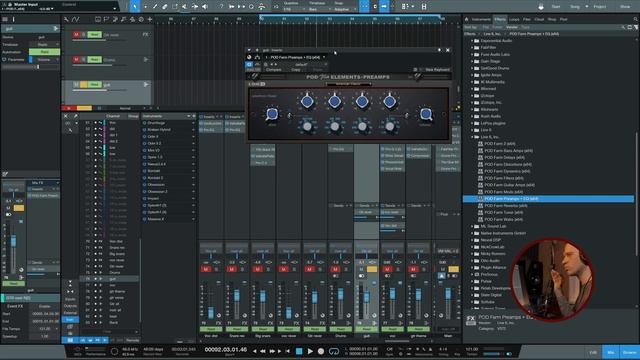The width and height of the screenshot is (640, 360).
Task: Switch to the Loops browser tab
Action: click(514, 19)
